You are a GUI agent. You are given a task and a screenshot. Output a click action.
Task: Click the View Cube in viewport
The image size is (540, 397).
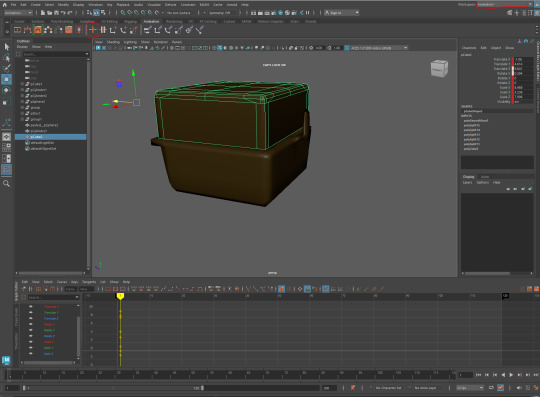pyautogui.click(x=439, y=69)
